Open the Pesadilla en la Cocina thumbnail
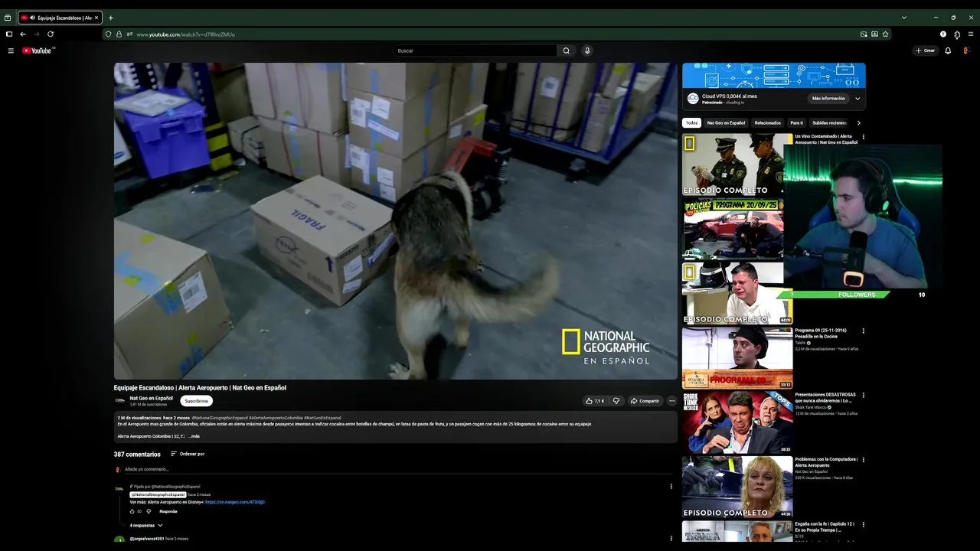 [x=737, y=358]
